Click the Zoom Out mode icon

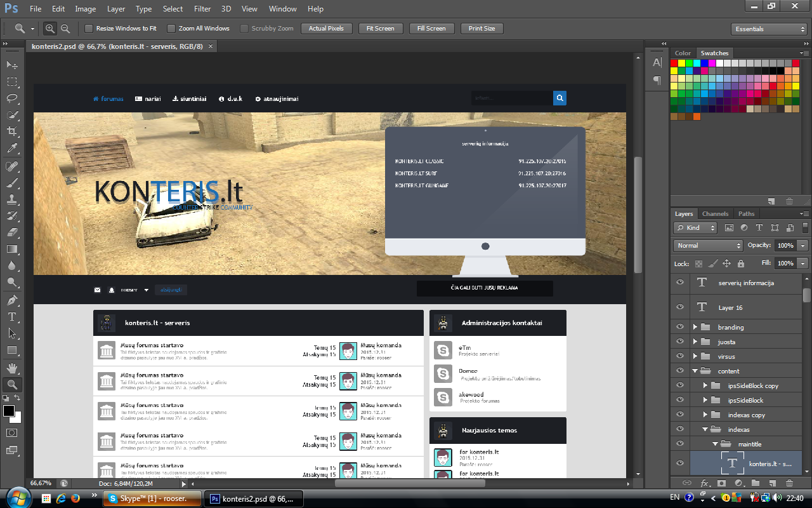[65, 29]
